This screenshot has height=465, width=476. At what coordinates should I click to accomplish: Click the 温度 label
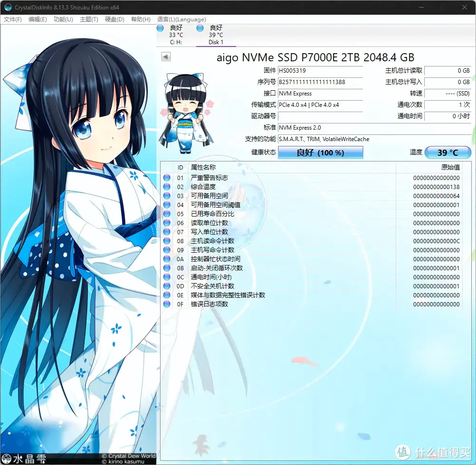click(x=416, y=152)
